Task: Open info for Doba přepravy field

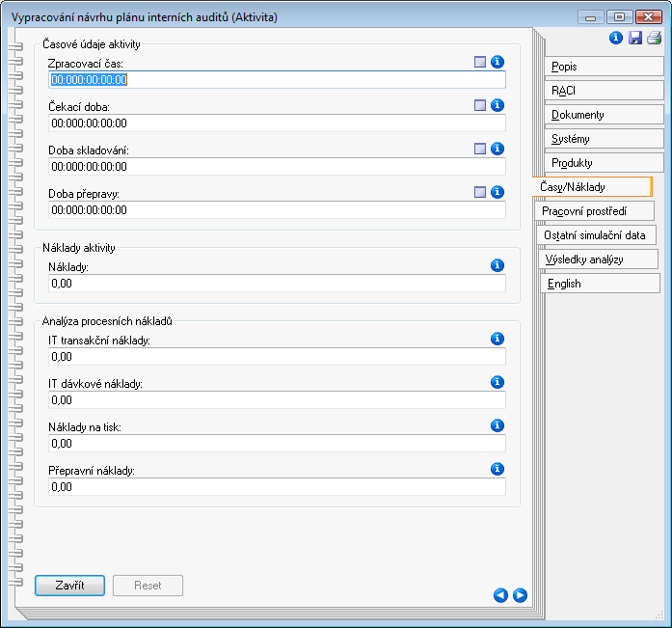Action: [497, 192]
